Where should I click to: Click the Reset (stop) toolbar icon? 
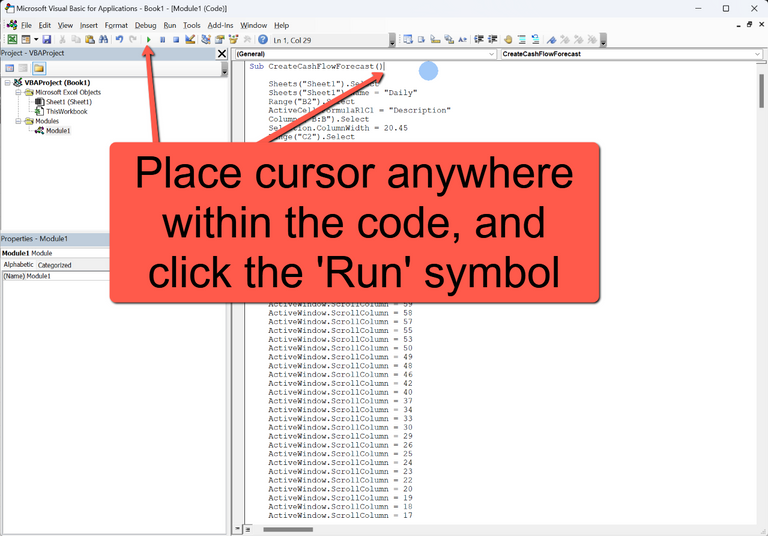176,40
